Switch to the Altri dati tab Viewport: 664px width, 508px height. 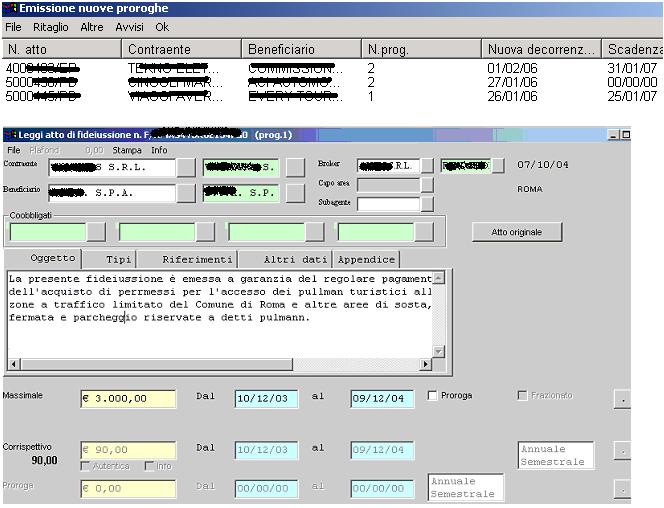(x=285, y=260)
